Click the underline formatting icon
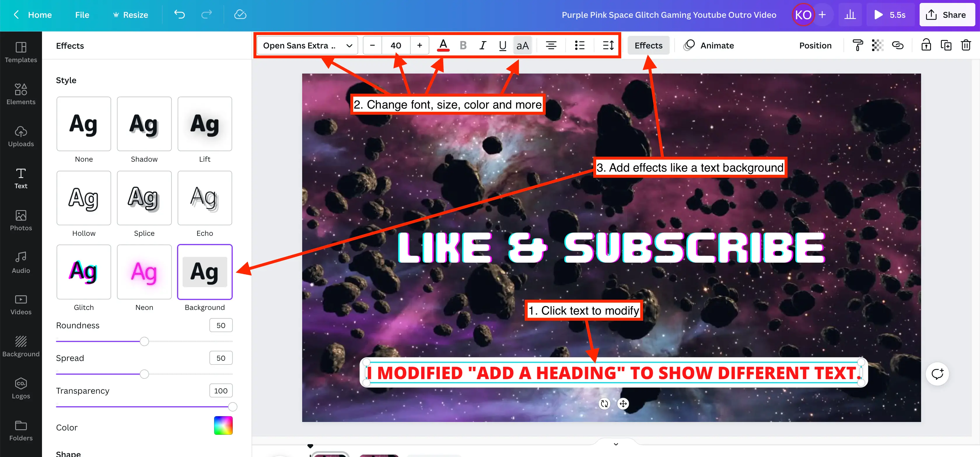The height and width of the screenshot is (457, 980). click(502, 45)
